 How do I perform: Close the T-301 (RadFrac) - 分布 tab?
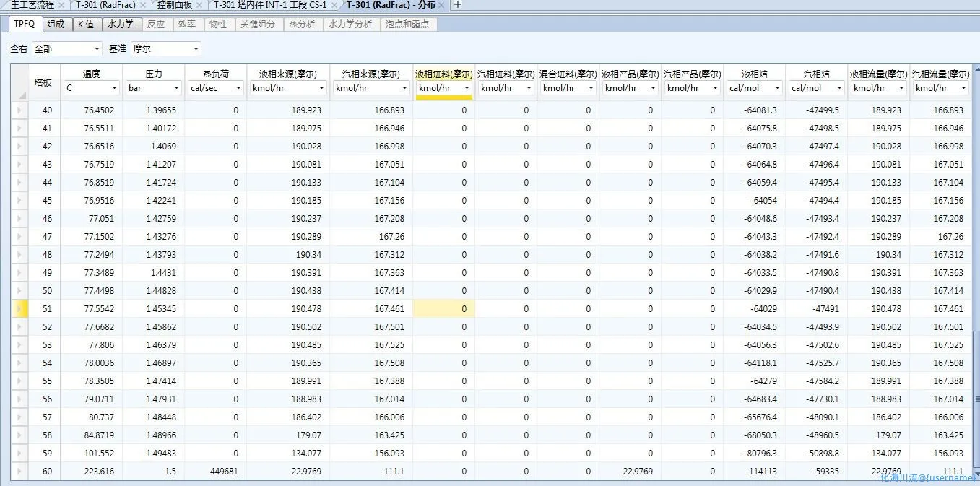point(441,4)
